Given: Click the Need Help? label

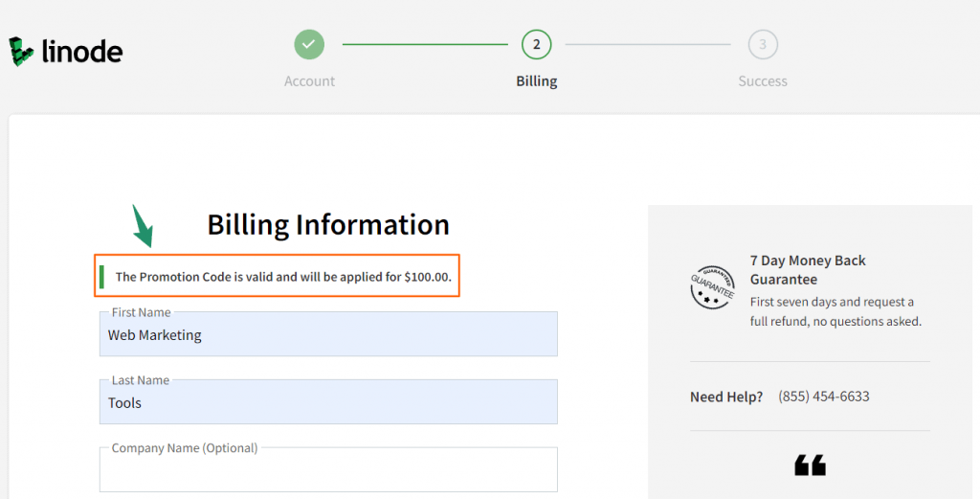Looking at the screenshot, I should pyautogui.click(x=726, y=397).
